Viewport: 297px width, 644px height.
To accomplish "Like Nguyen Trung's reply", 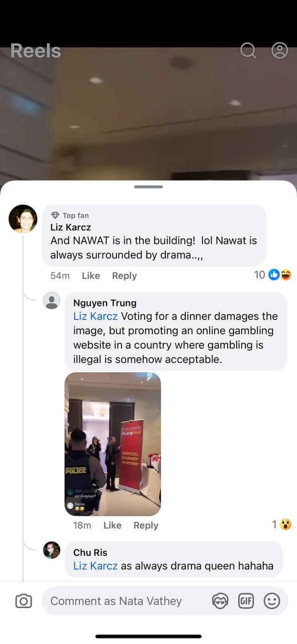I will click(x=112, y=525).
